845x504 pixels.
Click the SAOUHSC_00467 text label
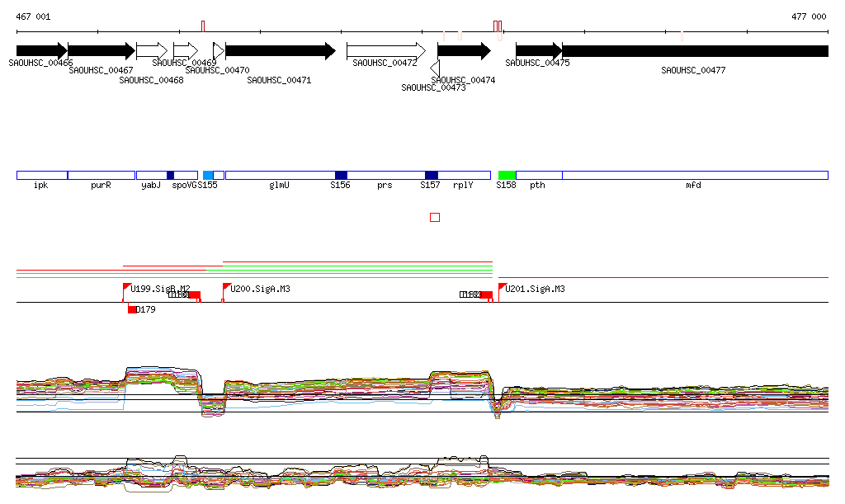pos(101,71)
